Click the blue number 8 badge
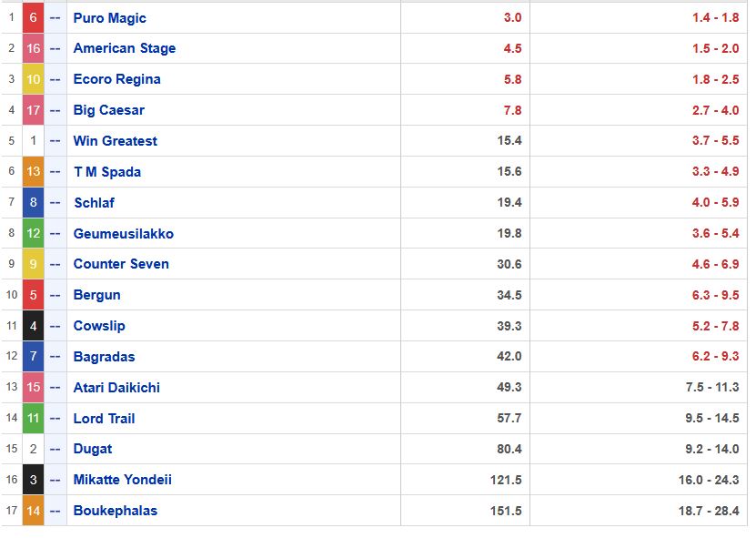Image resolution: width=756 pixels, height=538 pixels. pos(34,203)
